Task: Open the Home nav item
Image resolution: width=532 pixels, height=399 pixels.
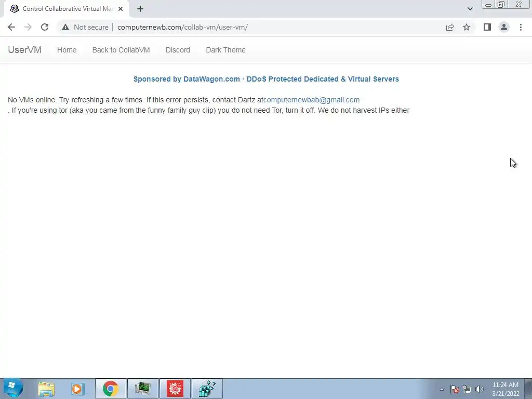Action: (x=67, y=50)
